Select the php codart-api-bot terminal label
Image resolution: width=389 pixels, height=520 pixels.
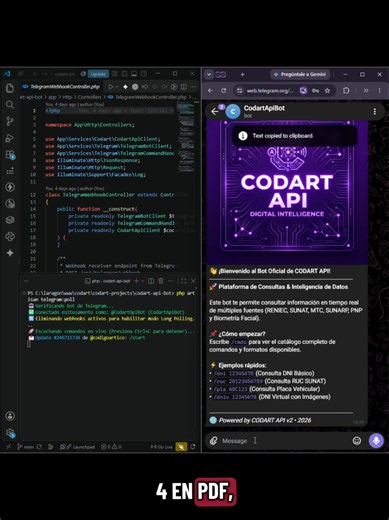click(107, 281)
